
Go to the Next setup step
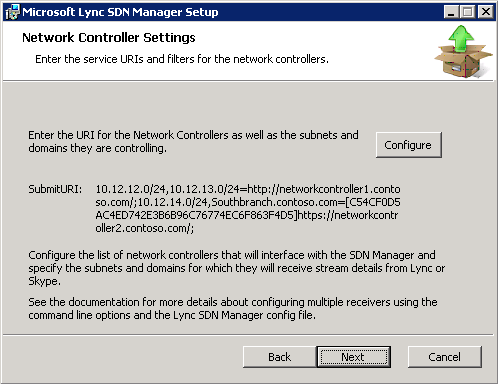353,357
